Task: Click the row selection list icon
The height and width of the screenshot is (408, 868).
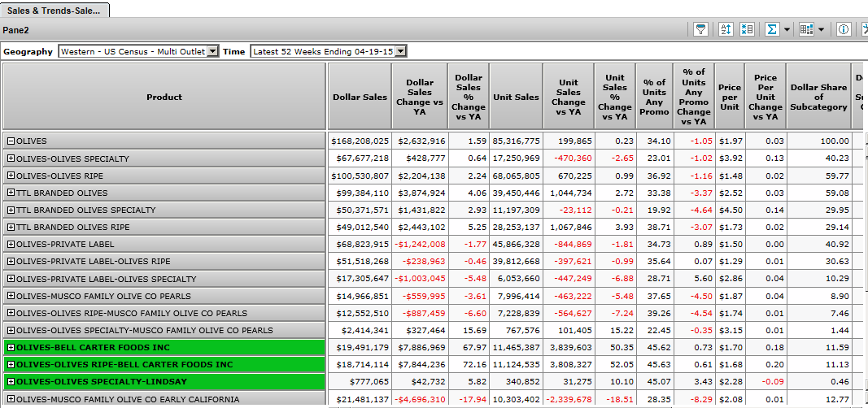Action: click(x=748, y=29)
